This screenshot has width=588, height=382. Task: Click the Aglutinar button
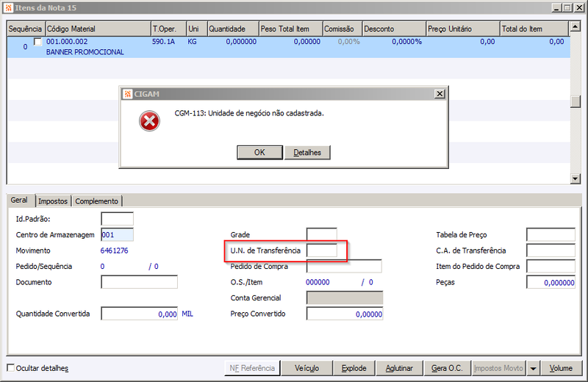[x=399, y=368]
